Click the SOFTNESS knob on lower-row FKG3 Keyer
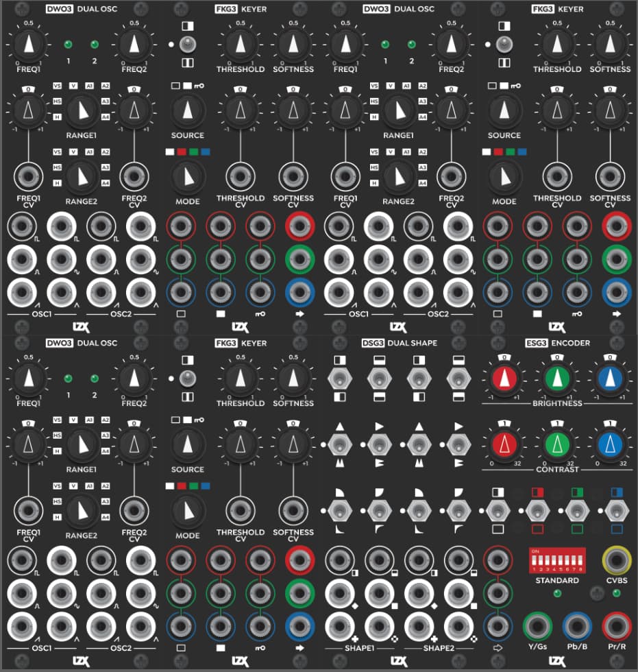This screenshot has width=638, height=672. pos(293,379)
